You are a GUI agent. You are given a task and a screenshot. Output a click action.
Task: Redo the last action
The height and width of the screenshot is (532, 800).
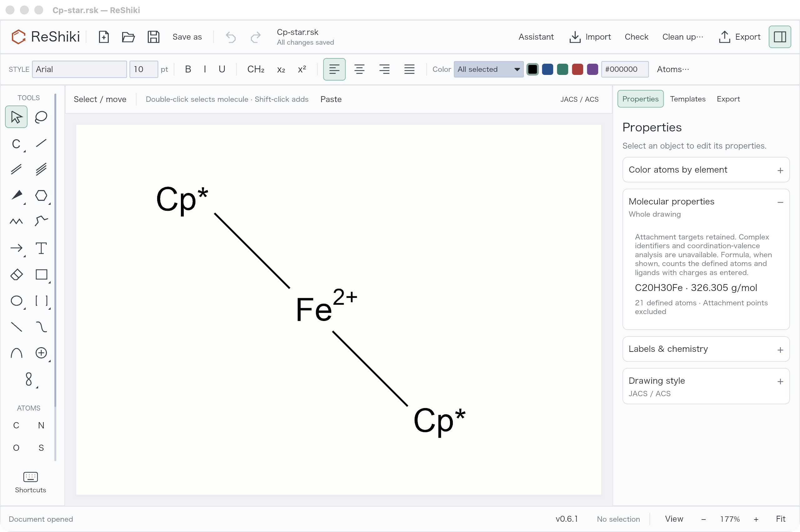pos(255,37)
